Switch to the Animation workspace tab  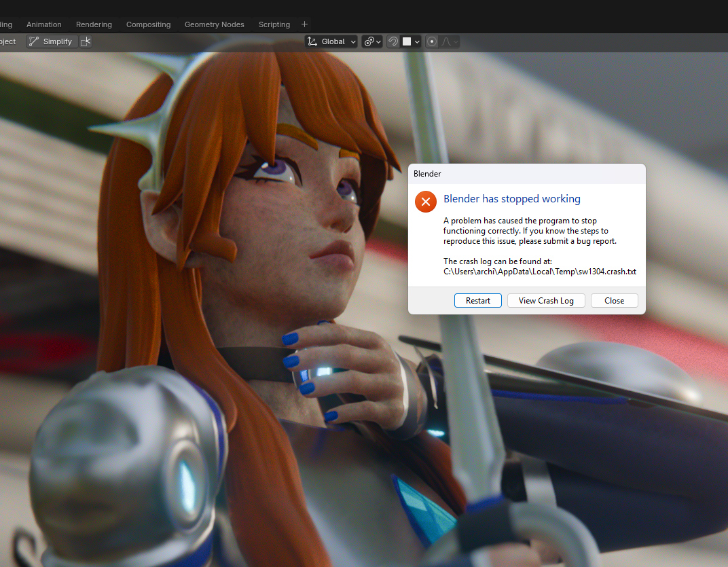[44, 24]
